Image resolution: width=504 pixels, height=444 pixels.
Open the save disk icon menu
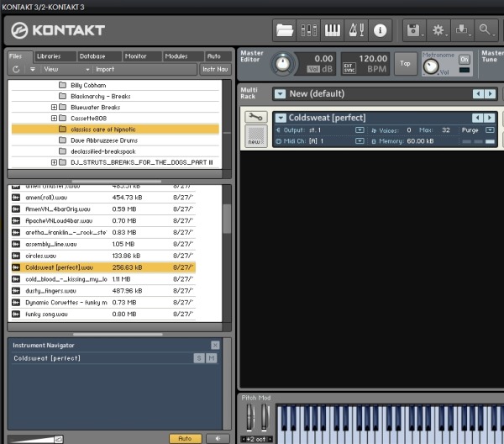pyautogui.click(x=415, y=30)
